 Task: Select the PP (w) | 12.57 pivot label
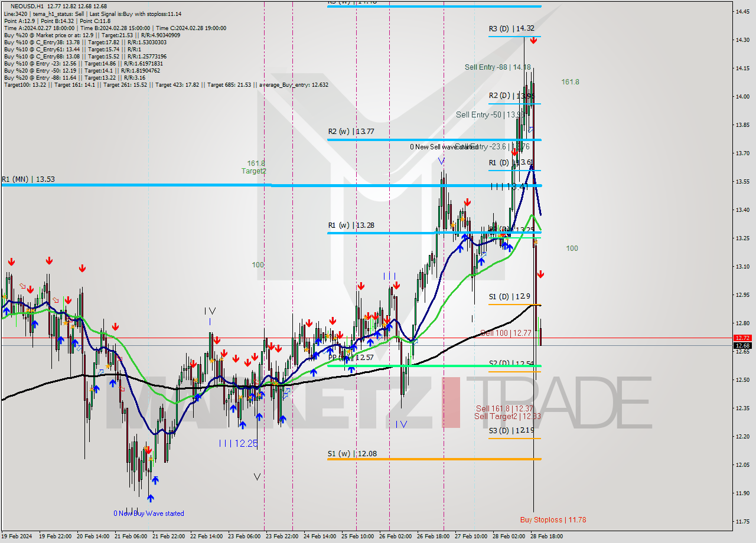[351, 358]
